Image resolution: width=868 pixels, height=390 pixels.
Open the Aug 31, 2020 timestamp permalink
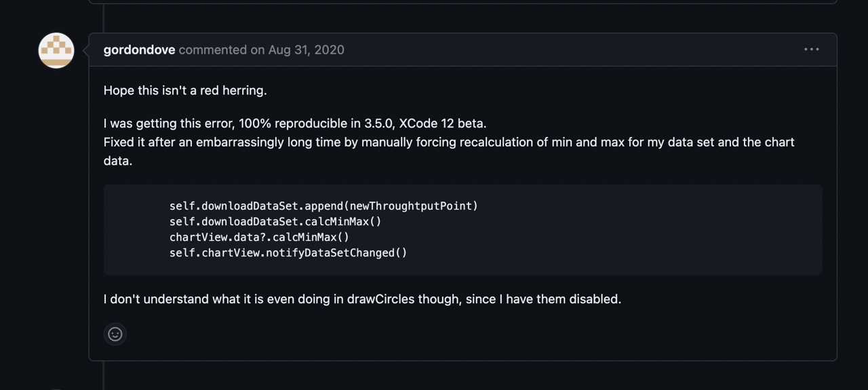[306, 50]
